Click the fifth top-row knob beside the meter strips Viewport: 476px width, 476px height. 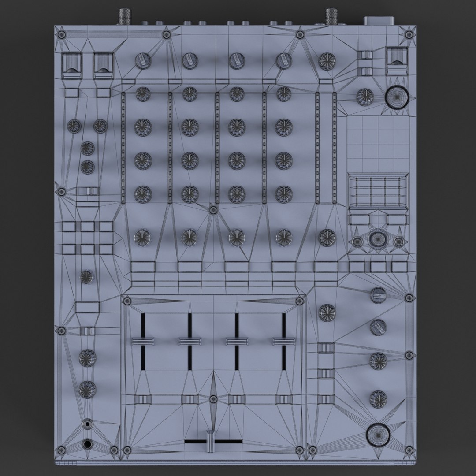327,61
